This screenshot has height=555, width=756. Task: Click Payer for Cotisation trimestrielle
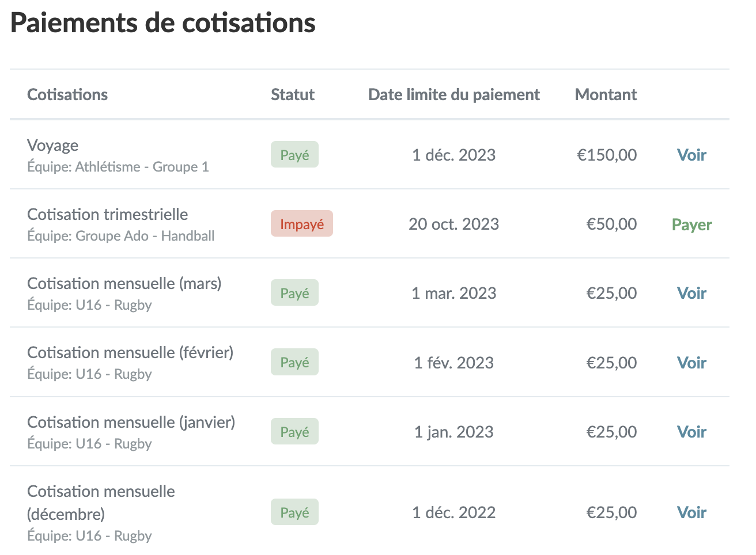(x=691, y=225)
